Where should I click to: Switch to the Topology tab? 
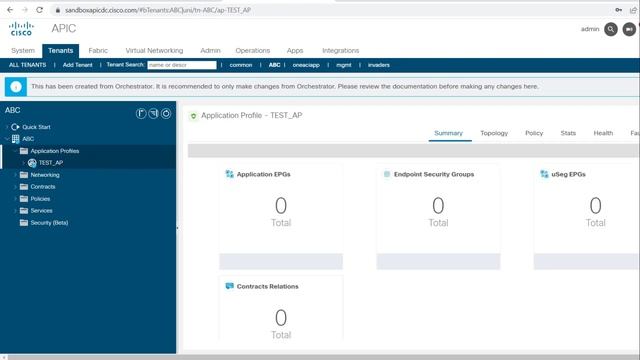pyautogui.click(x=494, y=133)
